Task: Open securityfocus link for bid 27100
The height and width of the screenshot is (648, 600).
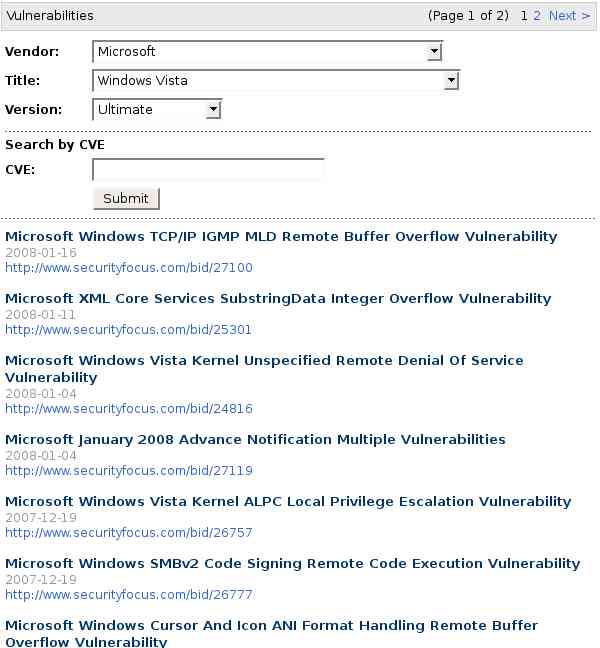Action: click(129, 268)
